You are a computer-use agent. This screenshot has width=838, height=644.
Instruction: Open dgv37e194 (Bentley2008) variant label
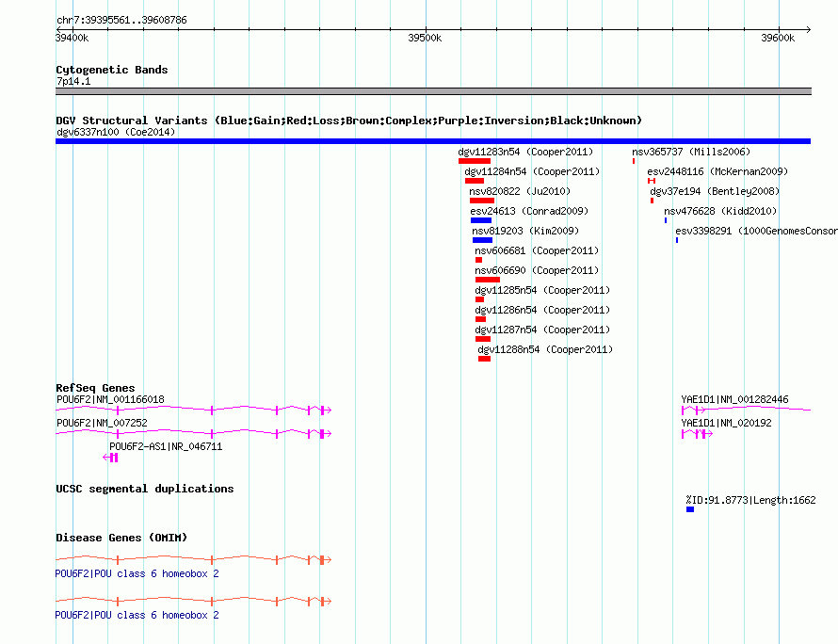coord(715,191)
